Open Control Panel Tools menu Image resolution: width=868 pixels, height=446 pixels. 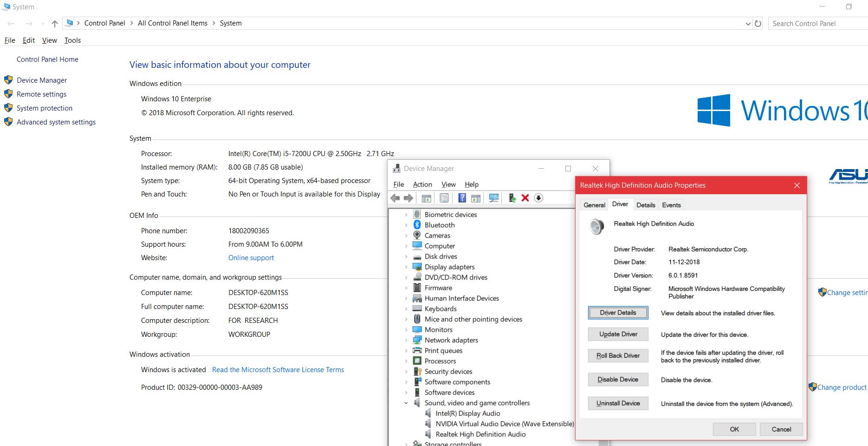click(x=72, y=40)
